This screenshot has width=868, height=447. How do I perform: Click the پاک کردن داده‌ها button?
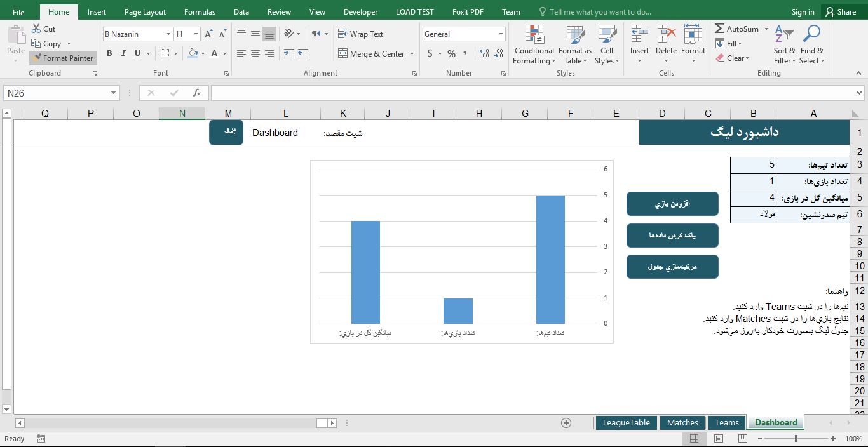click(672, 235)
